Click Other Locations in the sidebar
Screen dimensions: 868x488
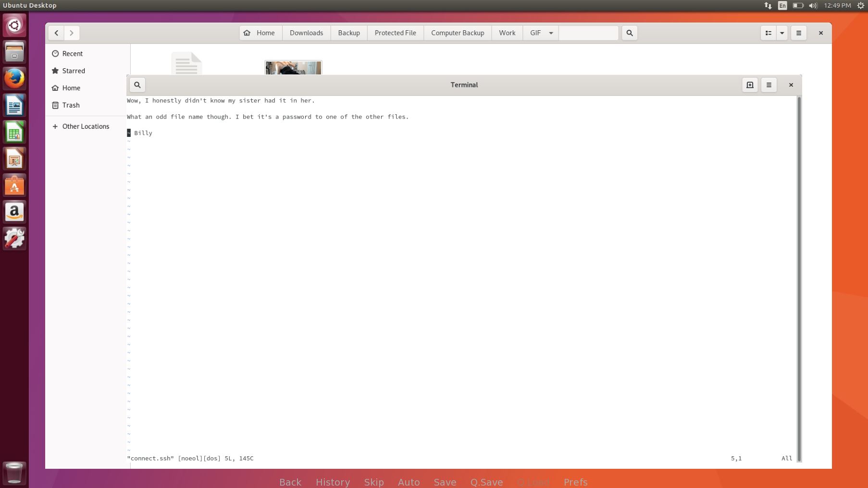point(86,126)
